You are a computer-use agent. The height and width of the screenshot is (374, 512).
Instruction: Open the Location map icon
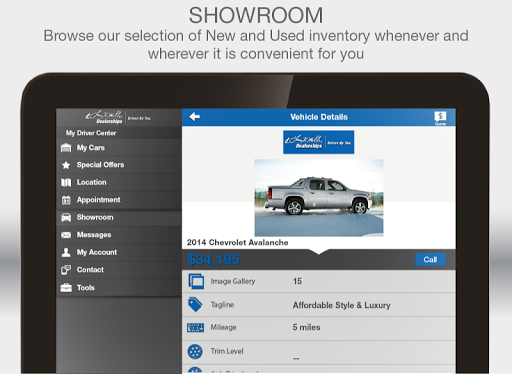pyautogui.click(x=66, y=182)
